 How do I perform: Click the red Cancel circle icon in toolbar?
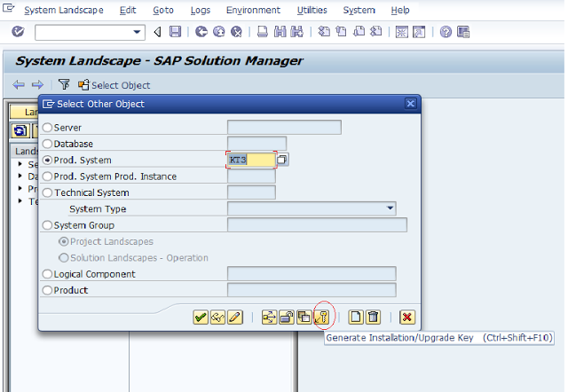click(x=236, y=32)
